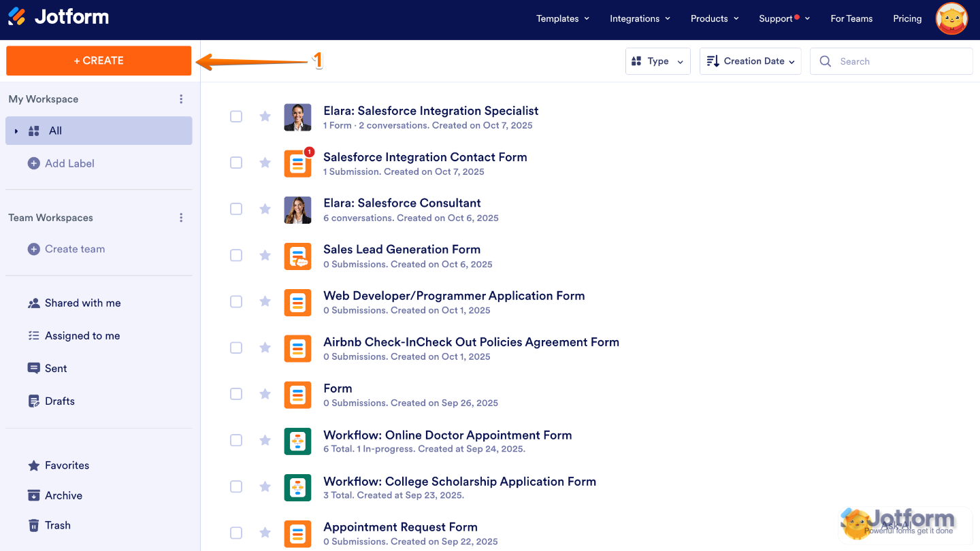The width and height of the screenshot is (980, 551).
Task: Open the Type filter dropdown
Action: pos(657,61)
